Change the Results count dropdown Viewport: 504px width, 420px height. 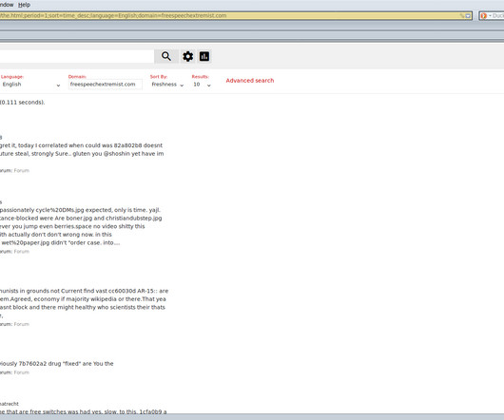click(202, 85)
